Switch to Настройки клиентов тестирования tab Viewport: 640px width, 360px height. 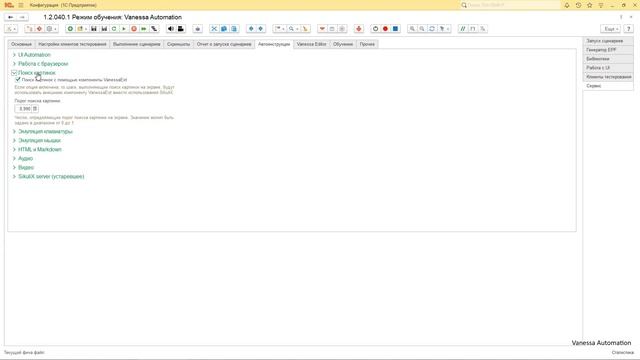[x=72, y=44]
